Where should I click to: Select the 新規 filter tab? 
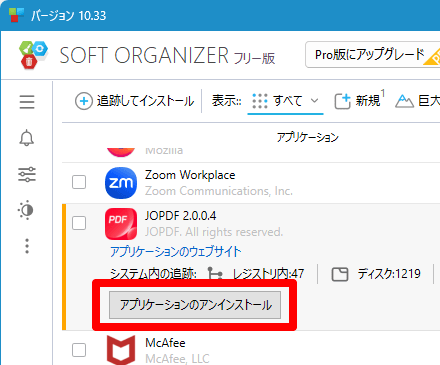coord(360,101)
